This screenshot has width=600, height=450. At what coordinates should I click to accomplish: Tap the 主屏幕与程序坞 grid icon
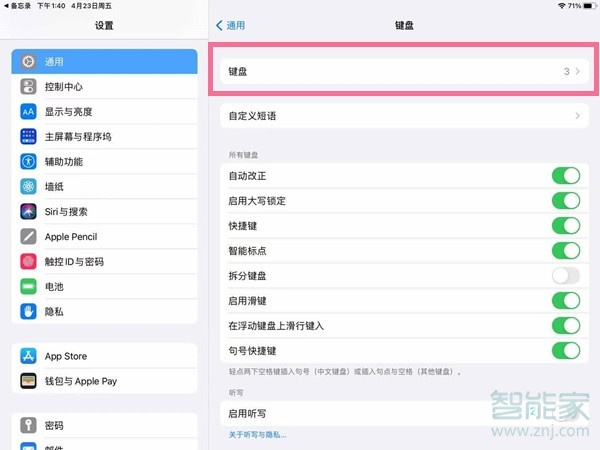click(28, 137)
